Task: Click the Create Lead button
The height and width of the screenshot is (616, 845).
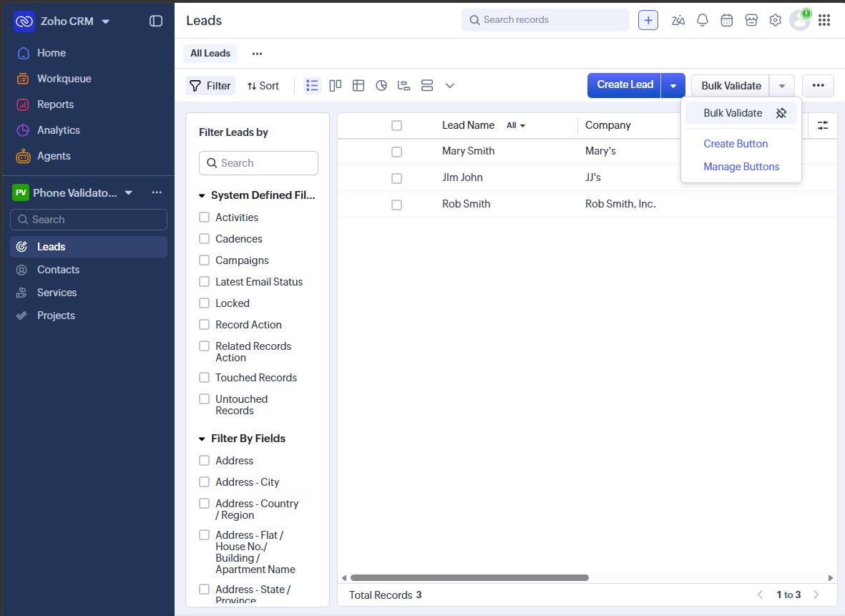Action: (x=625, y=85)
